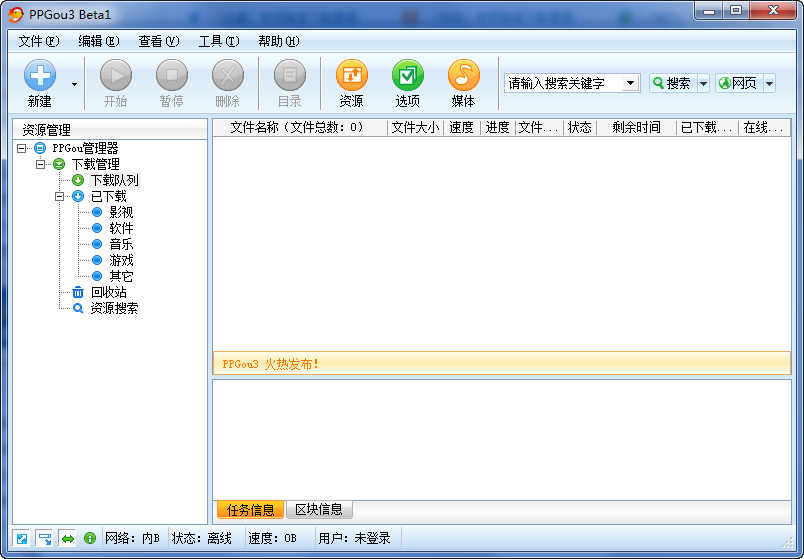Image resolution: width=804 pixels, height=559 pixels.
Task: Click the PPGou3 火热发布! announcement link
Action: tap(271, 364)
